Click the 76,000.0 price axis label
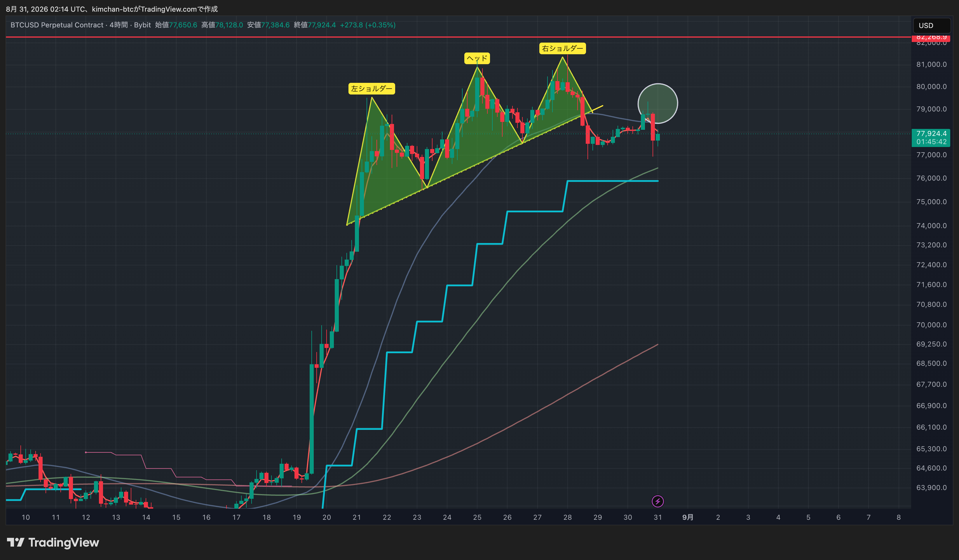This screenshot has height=560, width=959. (x=931, y=178)
